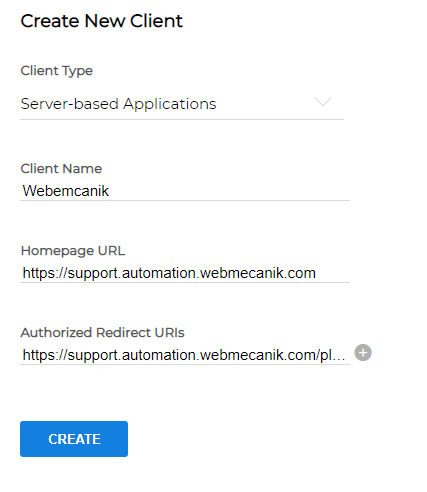Click the Client Name label
The image size is (427, 492).
(x=61, y=169)
